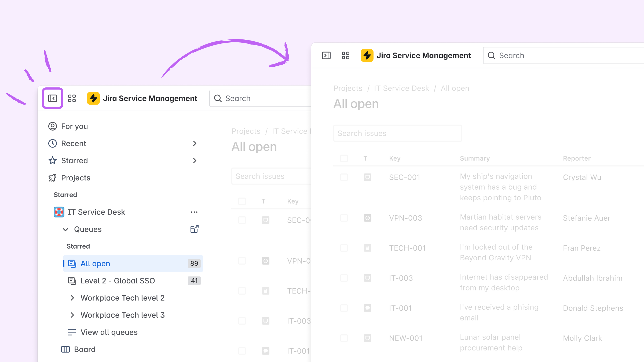
Task: Expand sidebar using right window's sidebar toggle icon
Action: pyautogui.click(x=326, y=56)
